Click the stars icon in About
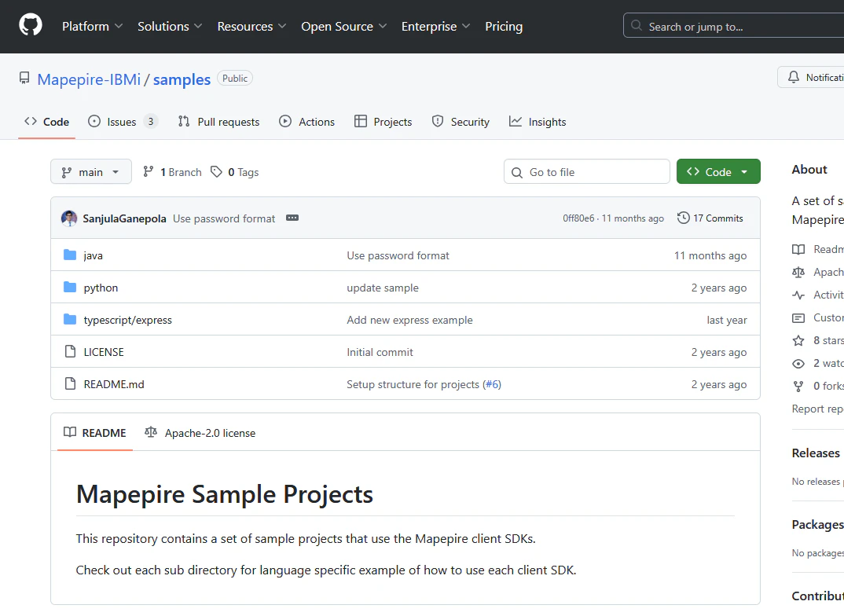844x616 pixels. click(798, 340)
